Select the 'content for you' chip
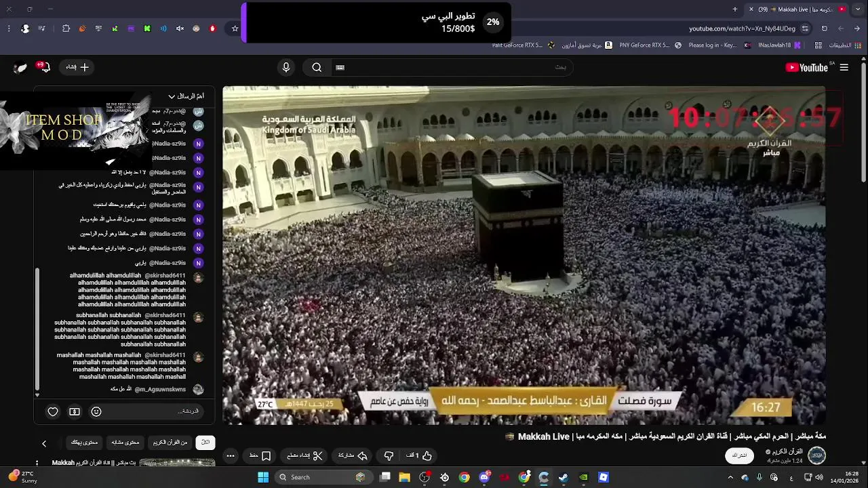This screenshot has width=868, height=488. tap(85, 442)
